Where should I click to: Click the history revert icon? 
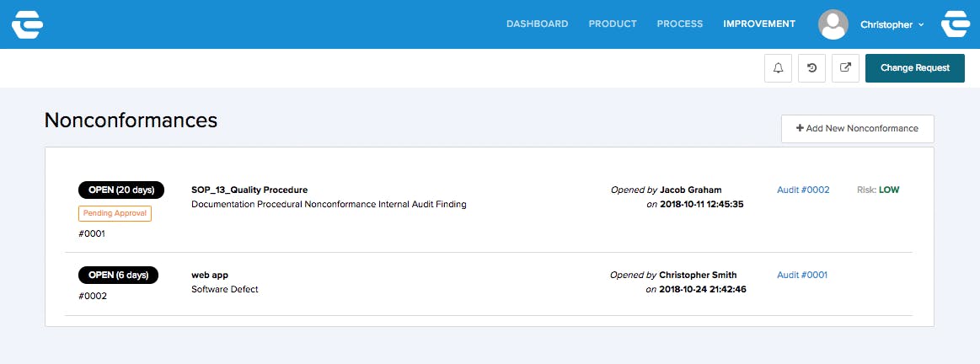[811, 68]
